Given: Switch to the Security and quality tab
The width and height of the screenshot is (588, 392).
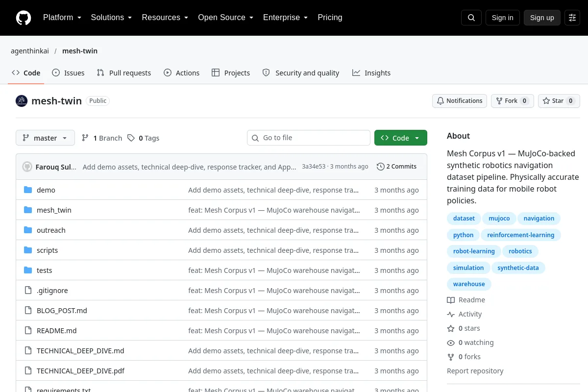Looking at the screenshot, I should [x=301, y=73].
